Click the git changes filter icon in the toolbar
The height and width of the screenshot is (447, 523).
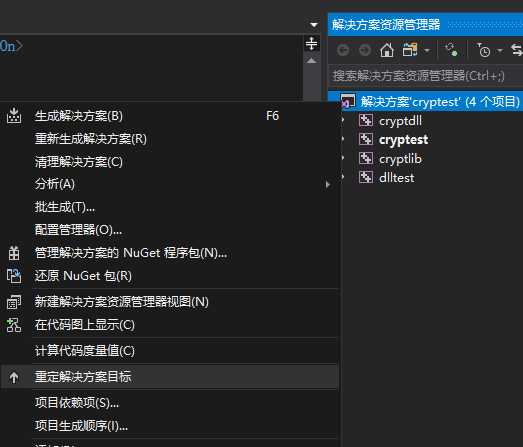click(x=451, y=50)
